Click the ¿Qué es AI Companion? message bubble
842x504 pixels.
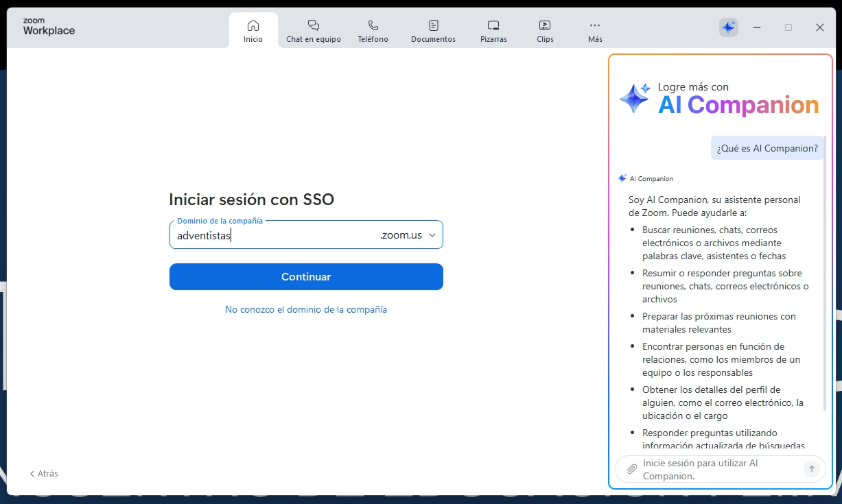tap(767, 147)
